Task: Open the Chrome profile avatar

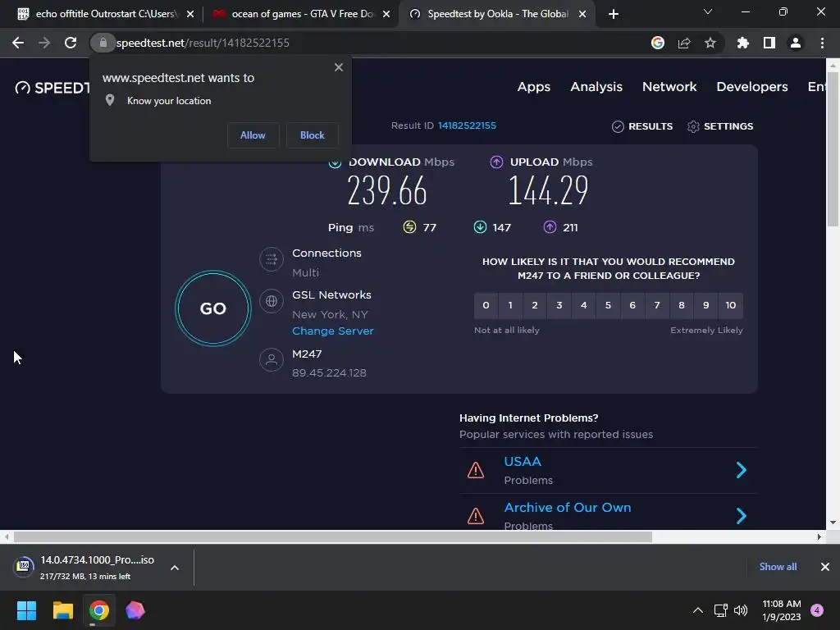Action: point(796,43)
